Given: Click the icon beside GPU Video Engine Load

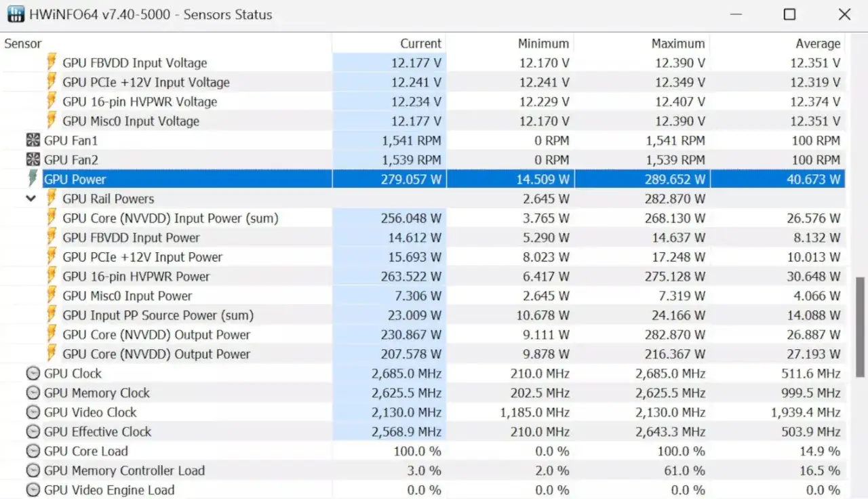Looking at the screenshot, I should pyautogui.click(x=33, y=490).
